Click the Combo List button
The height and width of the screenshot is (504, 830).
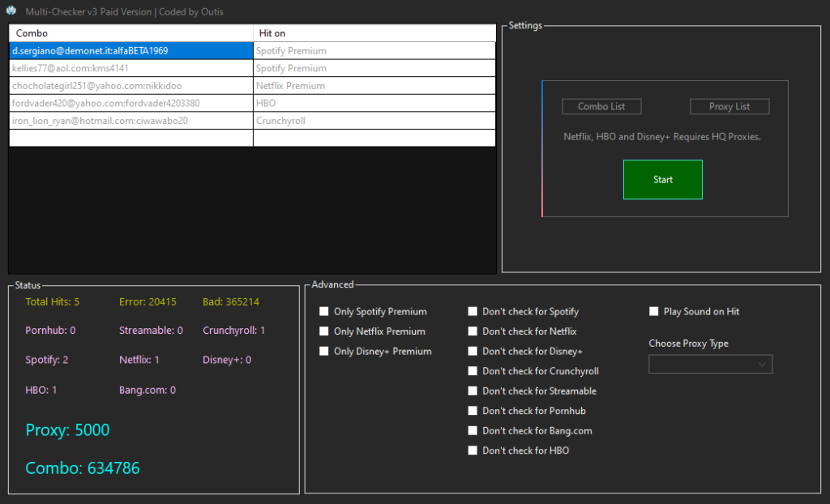601,106
